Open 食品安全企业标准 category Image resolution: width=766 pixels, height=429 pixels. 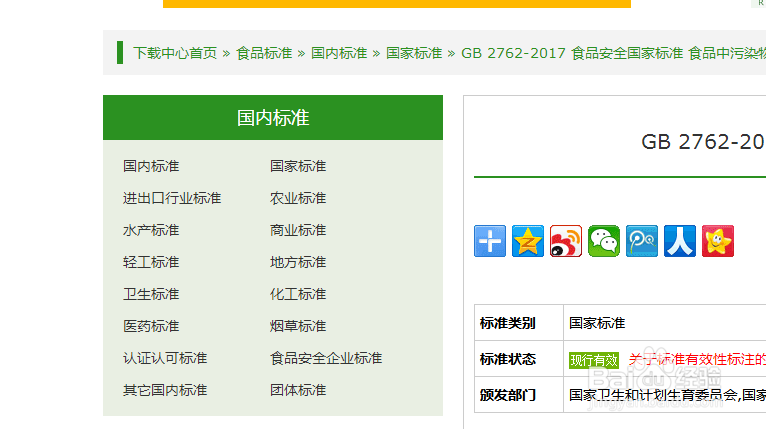[326, 358]
